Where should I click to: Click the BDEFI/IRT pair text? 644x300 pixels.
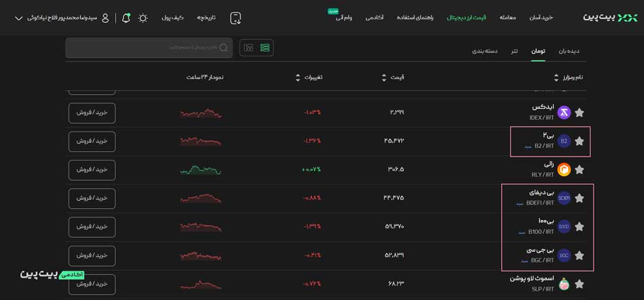540,203
